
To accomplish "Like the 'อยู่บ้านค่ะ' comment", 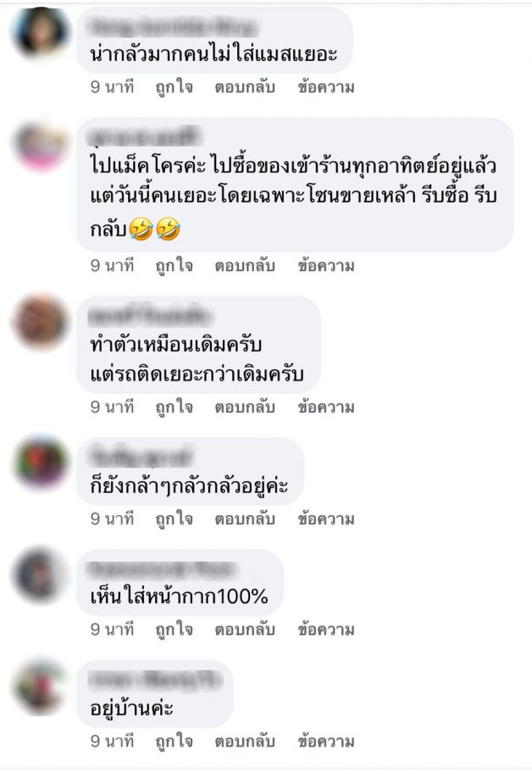I will (x=174, y=741).
